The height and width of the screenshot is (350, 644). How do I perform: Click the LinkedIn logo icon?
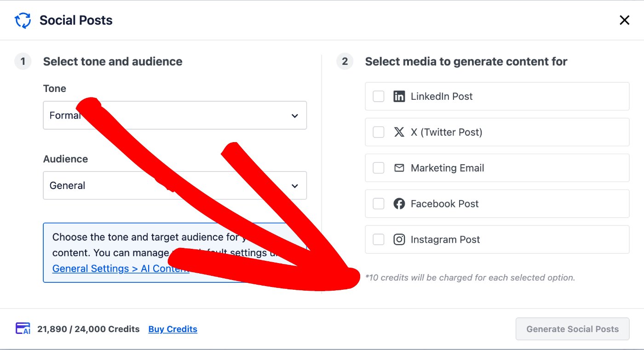tap(399, 97)
